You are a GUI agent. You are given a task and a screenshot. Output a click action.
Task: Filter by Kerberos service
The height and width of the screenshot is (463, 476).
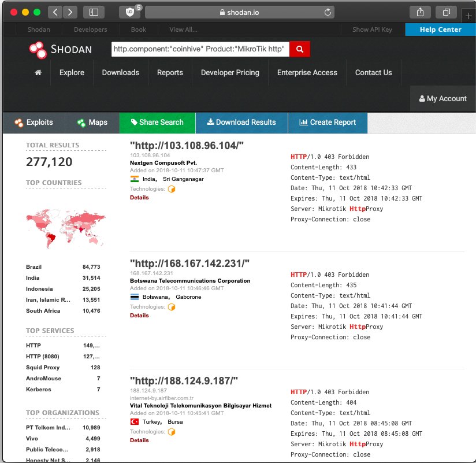[38, 389]
